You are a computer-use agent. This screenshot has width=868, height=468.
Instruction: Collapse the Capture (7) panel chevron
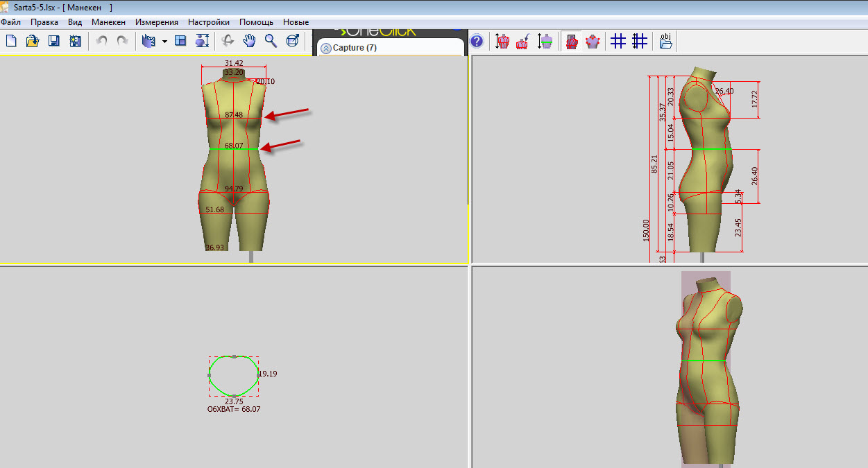tap(325, 48)
